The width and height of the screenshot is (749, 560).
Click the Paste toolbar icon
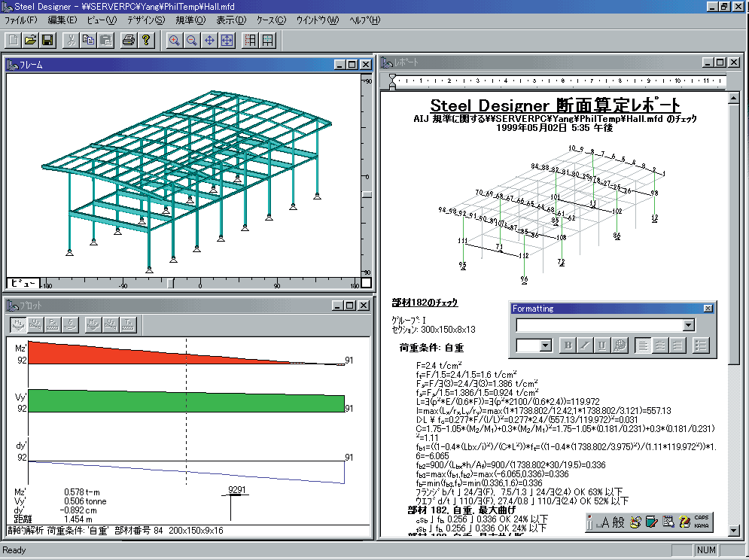pos(105,40)
